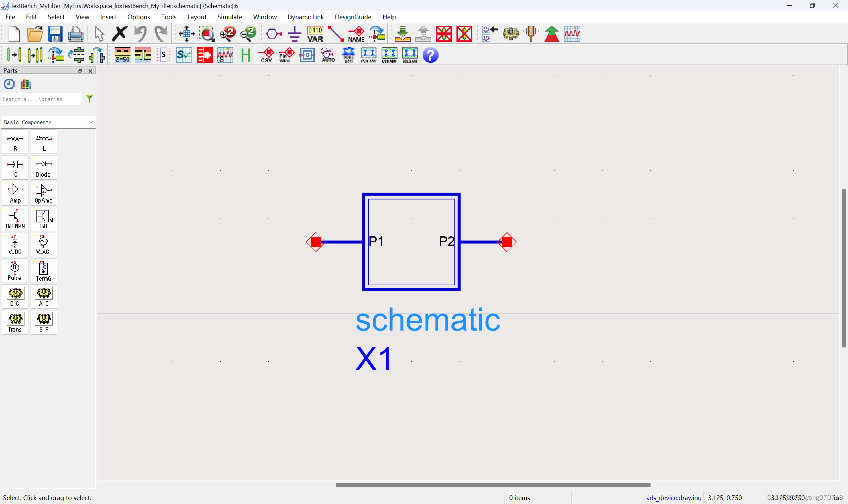Open the Tuning tool
The width and height of the screenshot is (848, 504).
pyautogui.click(x=531, y=34)
